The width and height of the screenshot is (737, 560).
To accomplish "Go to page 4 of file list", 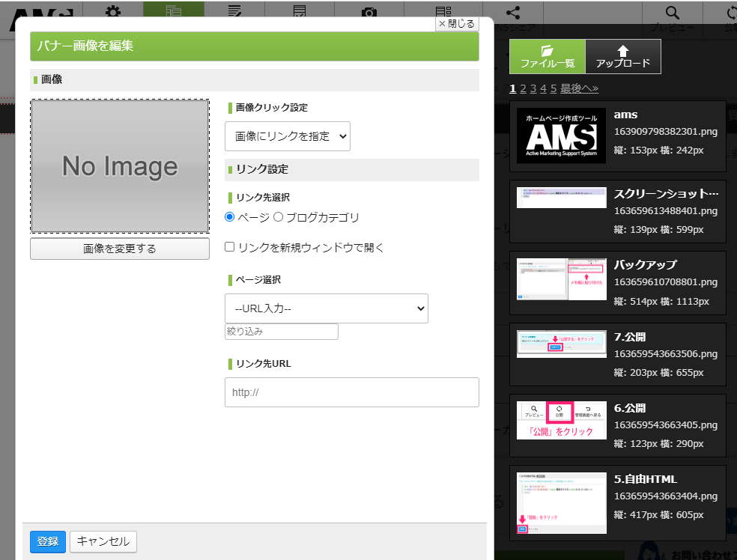I will point(543,88).
